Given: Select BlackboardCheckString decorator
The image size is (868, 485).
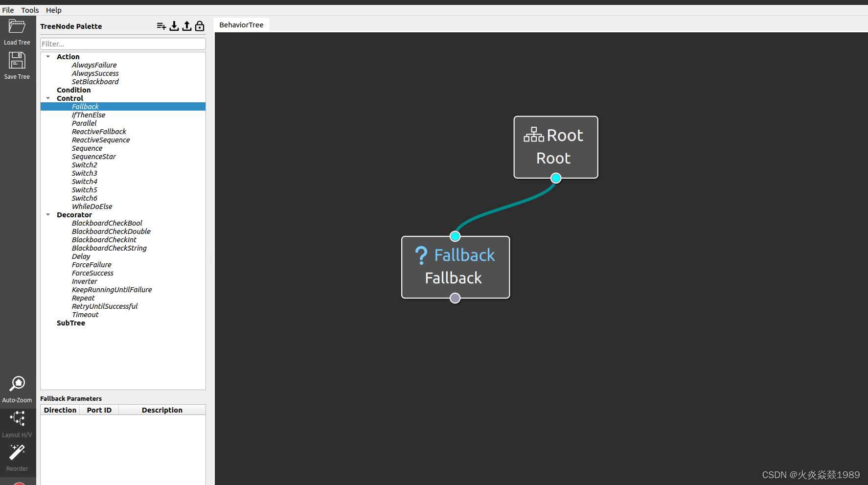Looking at the screenshot, I should coord(109,248).
